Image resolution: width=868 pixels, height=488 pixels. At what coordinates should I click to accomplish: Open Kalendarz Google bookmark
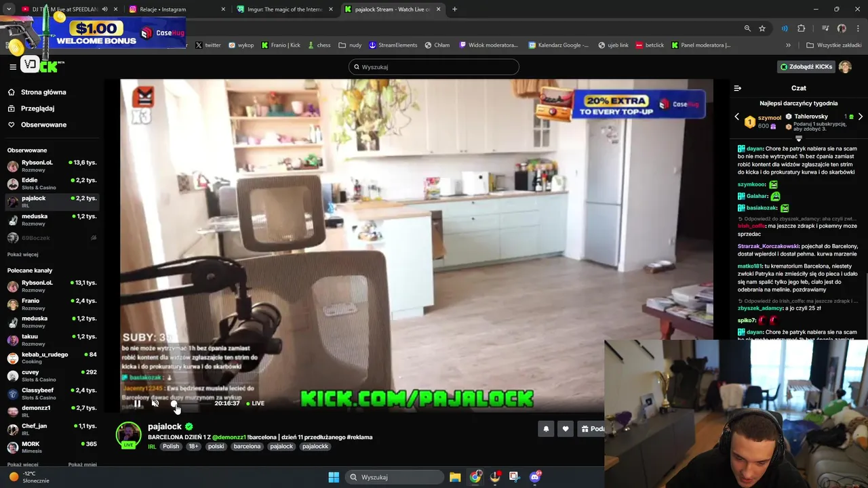coord(559,45)
